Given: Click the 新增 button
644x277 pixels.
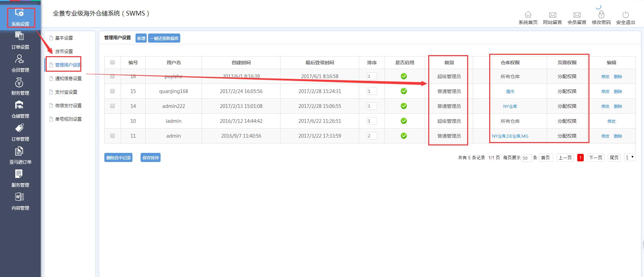Looking at the screenshot, I should click(141, 38).
